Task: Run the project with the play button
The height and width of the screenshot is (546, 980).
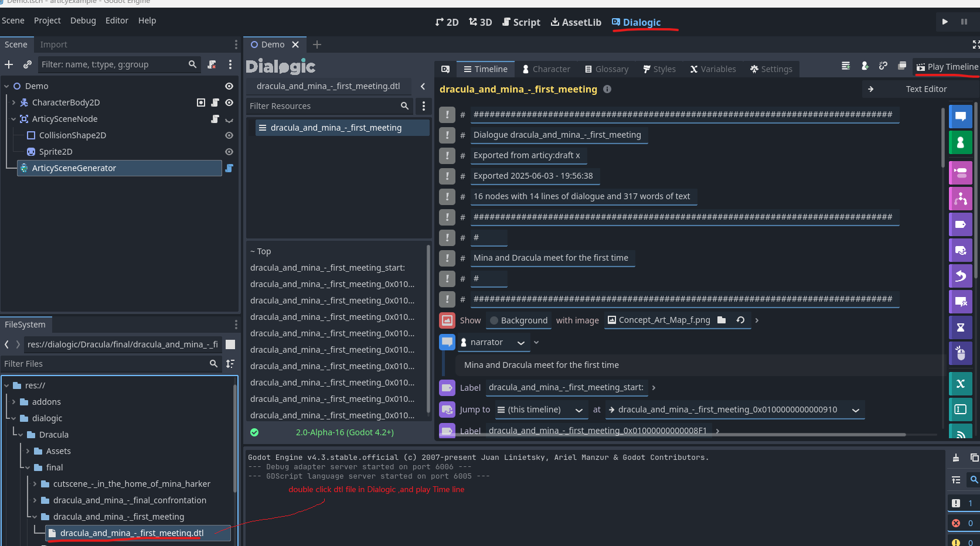Action: [x=945, y=22]
